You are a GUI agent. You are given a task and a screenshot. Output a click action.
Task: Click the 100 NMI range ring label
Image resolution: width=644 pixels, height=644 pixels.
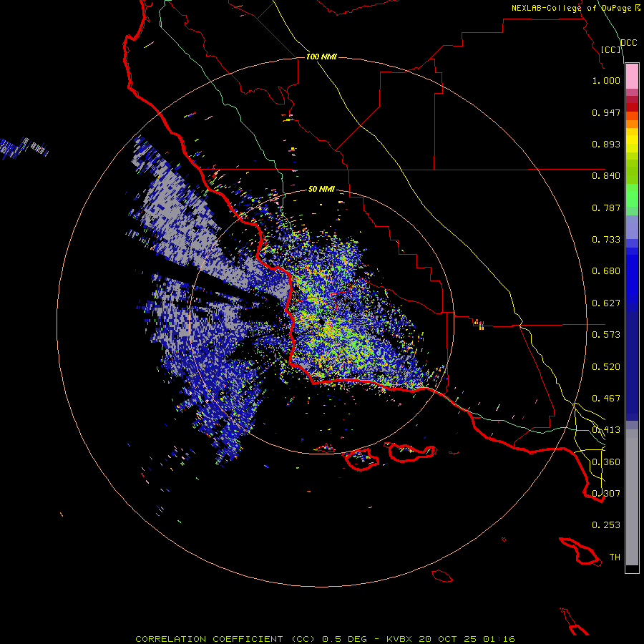(x=321, y=57)
